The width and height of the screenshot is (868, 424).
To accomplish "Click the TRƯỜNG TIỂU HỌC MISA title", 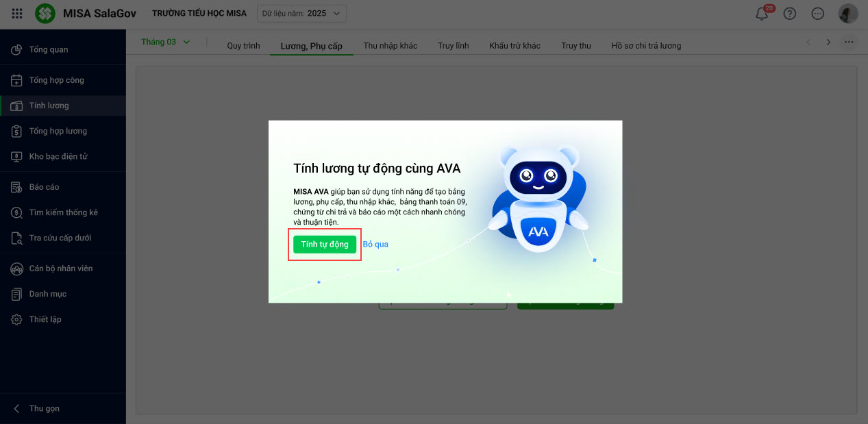I will pyautogui.click(x=199, y=14).
